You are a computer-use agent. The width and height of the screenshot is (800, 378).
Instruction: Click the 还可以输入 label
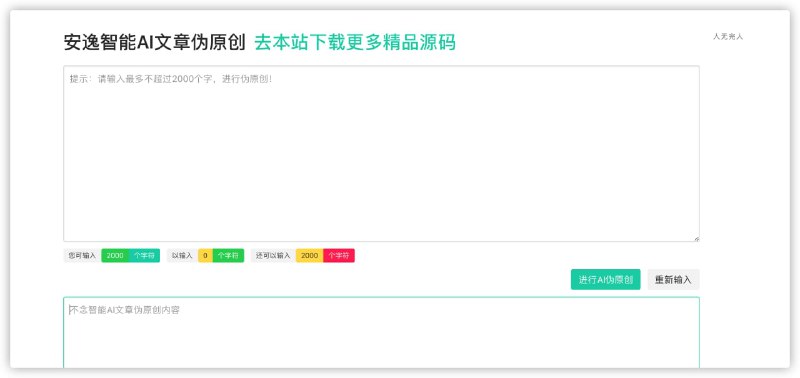point(273,256)
